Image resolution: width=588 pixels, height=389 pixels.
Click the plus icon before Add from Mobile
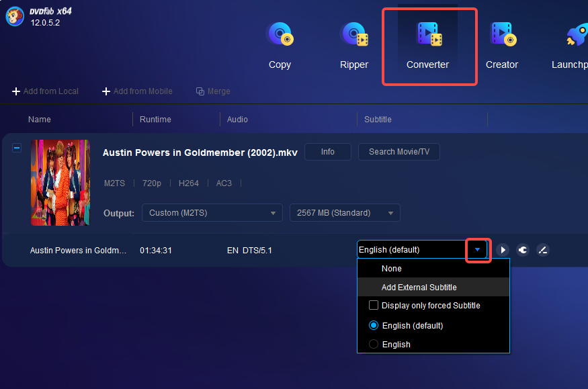[x=106, y=91]
